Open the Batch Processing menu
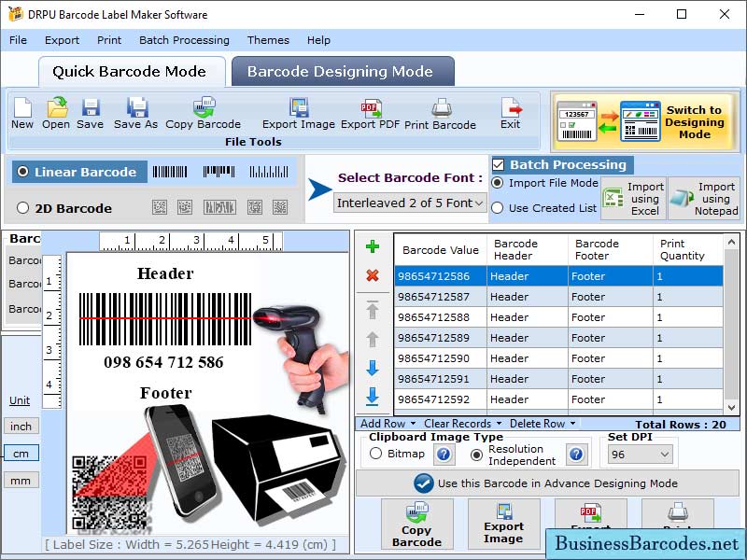 click(x=184, y=40)
